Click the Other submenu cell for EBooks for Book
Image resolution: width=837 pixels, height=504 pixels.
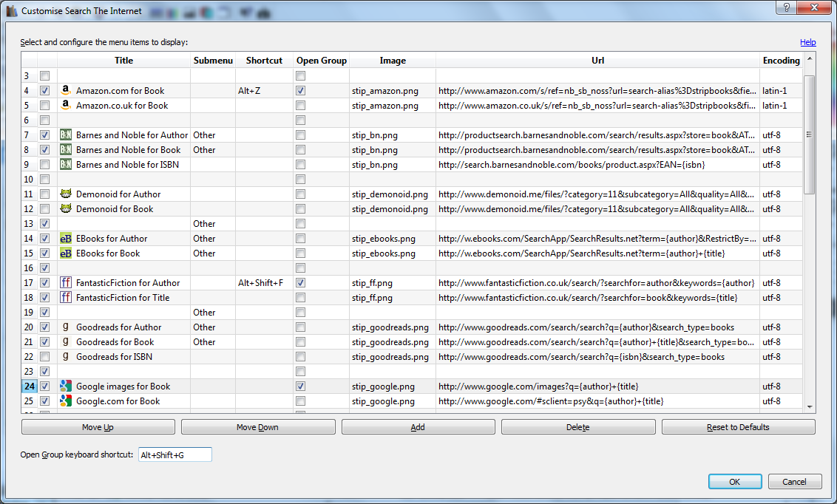[x=213, y=253]
